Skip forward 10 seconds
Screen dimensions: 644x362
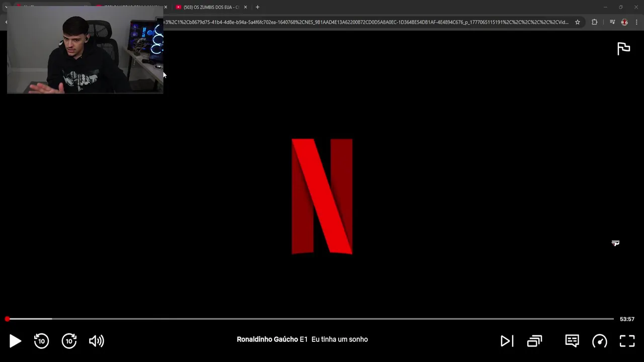pyautogui.click(x=69, y=341)
